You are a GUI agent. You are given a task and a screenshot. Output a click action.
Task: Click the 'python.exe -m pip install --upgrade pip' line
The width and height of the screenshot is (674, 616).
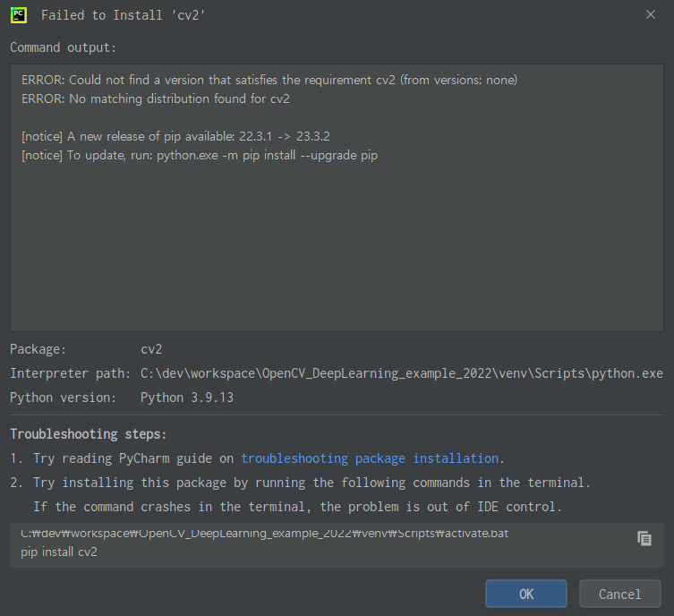[x=200, y=155]
